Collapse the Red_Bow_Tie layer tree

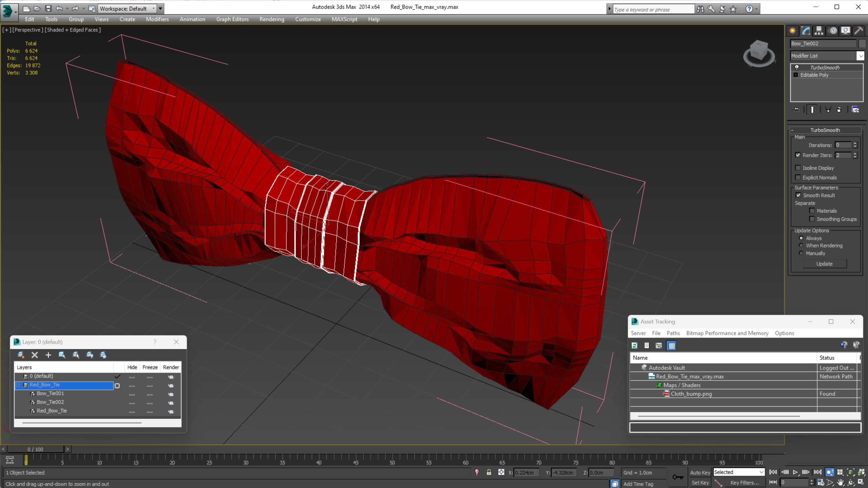pos(19,385)
